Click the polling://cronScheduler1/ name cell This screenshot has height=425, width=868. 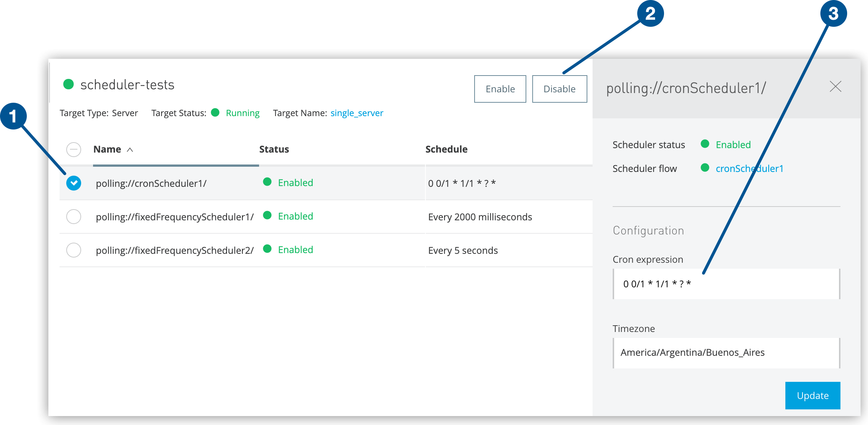tap(151, 183)
